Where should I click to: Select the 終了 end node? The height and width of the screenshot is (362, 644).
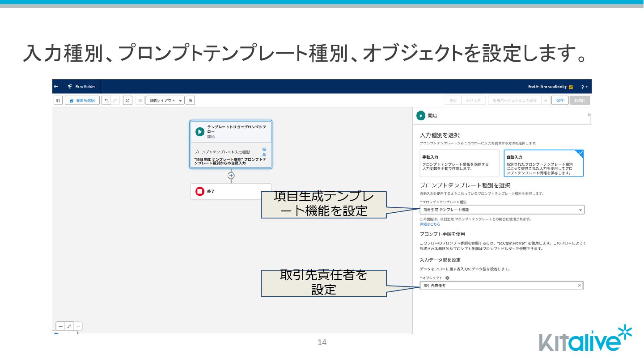click(x=231, y=191)
